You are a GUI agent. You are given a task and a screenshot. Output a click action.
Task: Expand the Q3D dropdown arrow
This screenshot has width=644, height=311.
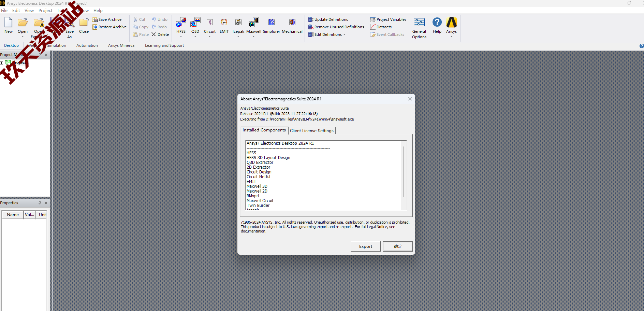pos(195,37)
